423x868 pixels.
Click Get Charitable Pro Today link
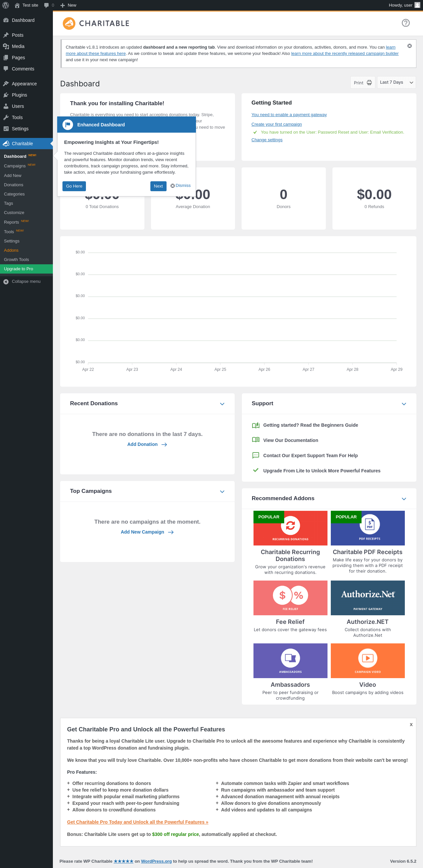(137, 822)
